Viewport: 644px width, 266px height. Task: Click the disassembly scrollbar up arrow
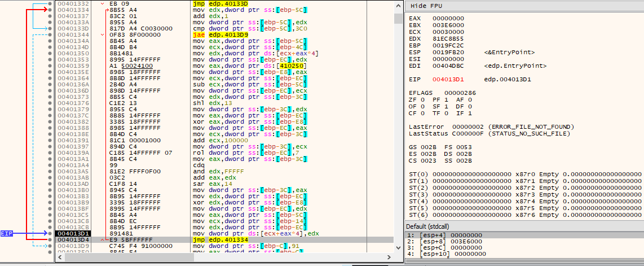(x=398, y=6)
